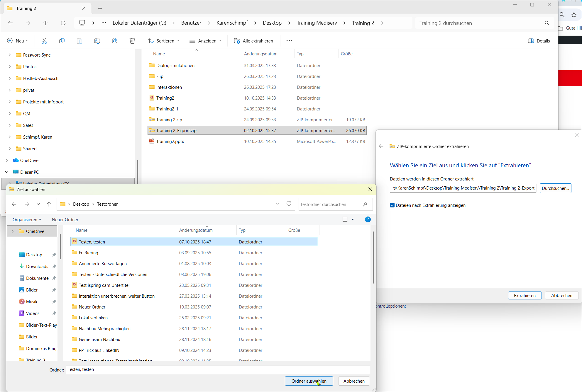
Task: Click the Ordner name input field
Action: pyautogui.click(x=218, y=369)
